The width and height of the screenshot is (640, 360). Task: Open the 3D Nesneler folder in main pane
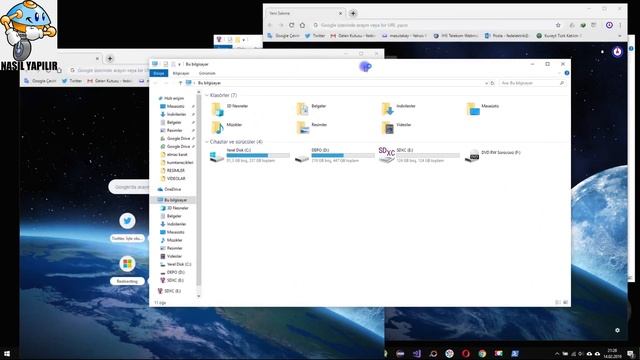click(230, 109)
